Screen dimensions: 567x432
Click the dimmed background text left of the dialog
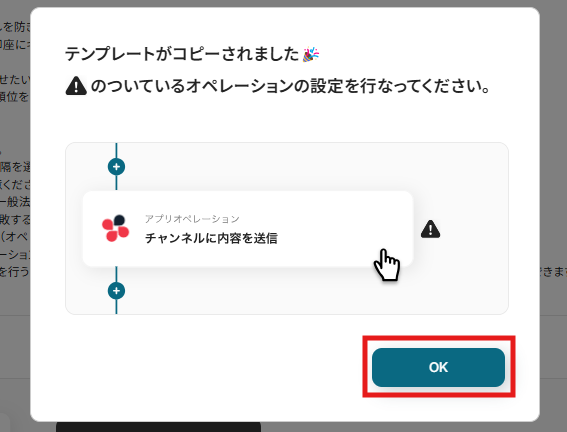[x=15, y=202]
